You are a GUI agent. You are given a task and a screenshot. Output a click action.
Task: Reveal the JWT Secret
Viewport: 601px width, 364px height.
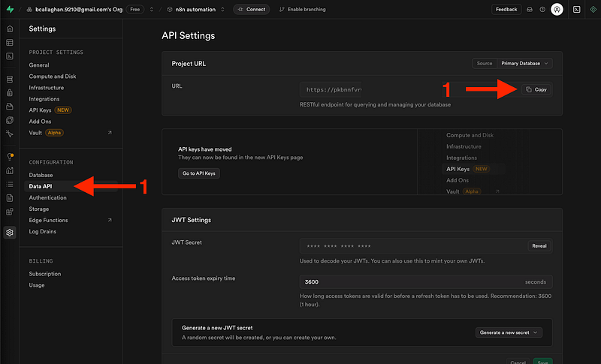(539, 246)
